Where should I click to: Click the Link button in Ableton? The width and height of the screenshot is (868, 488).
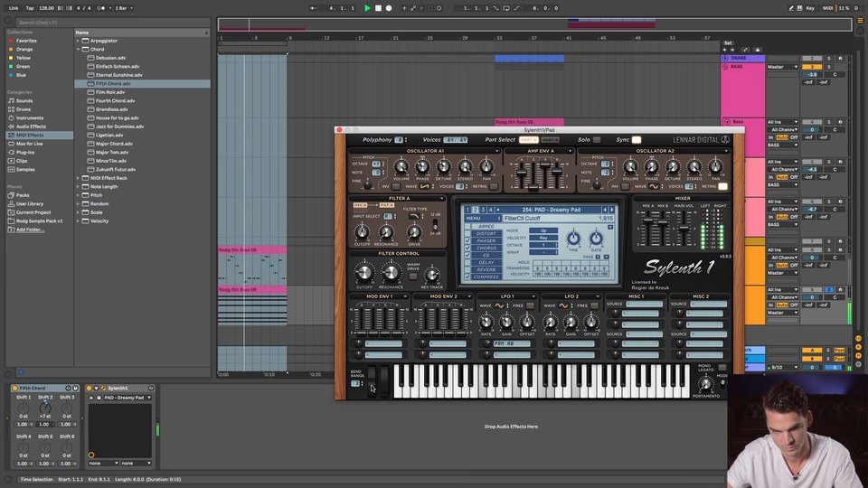14,8
